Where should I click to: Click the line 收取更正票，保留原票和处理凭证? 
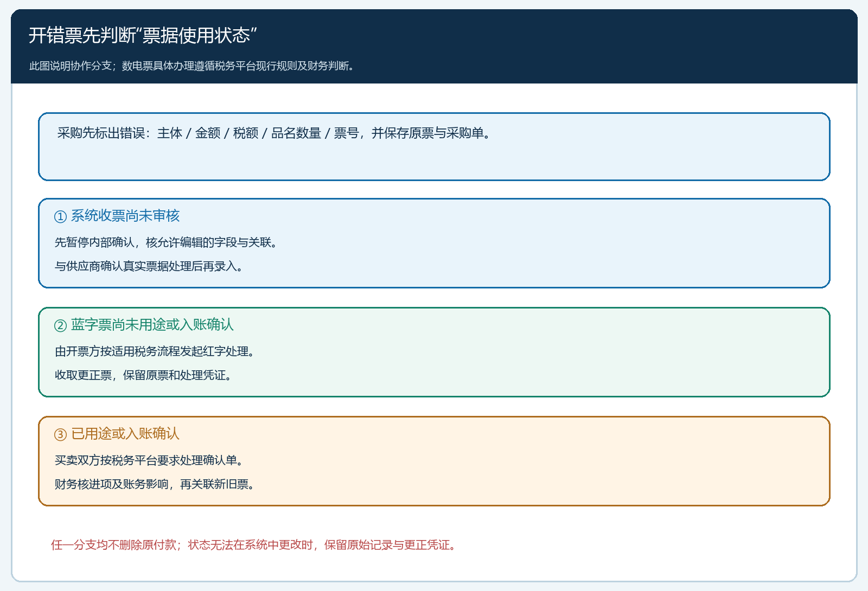144,375
